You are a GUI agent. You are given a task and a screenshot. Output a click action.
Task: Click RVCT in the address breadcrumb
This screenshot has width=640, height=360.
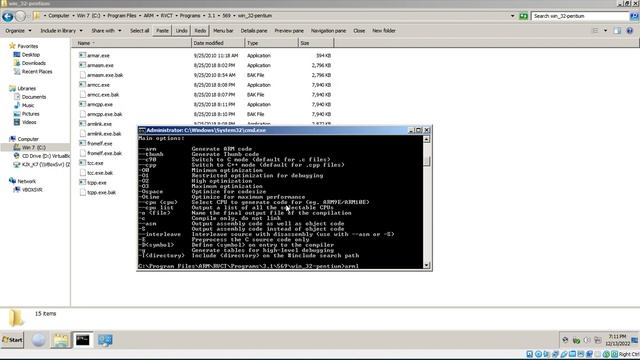(x=166, y=16)
